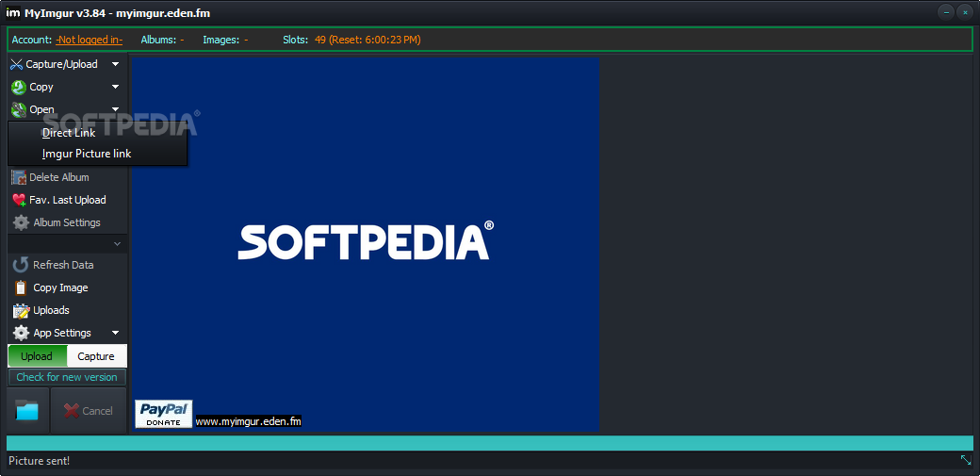This screenshot has height=476, width=980.
Task: Click the resize arrows icon in status bar
Action: (966, 460)
